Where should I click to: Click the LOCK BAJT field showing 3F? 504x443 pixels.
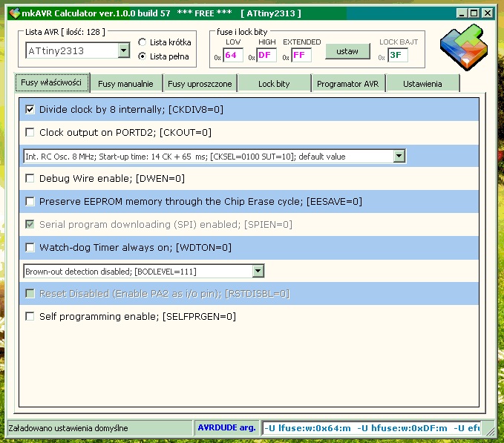click(x=398, y=55)
